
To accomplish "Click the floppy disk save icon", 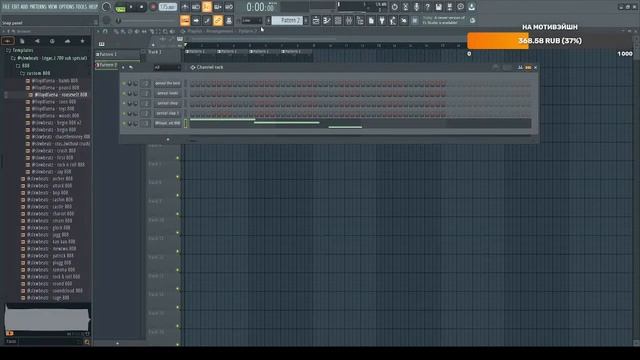I will [438, 7].
